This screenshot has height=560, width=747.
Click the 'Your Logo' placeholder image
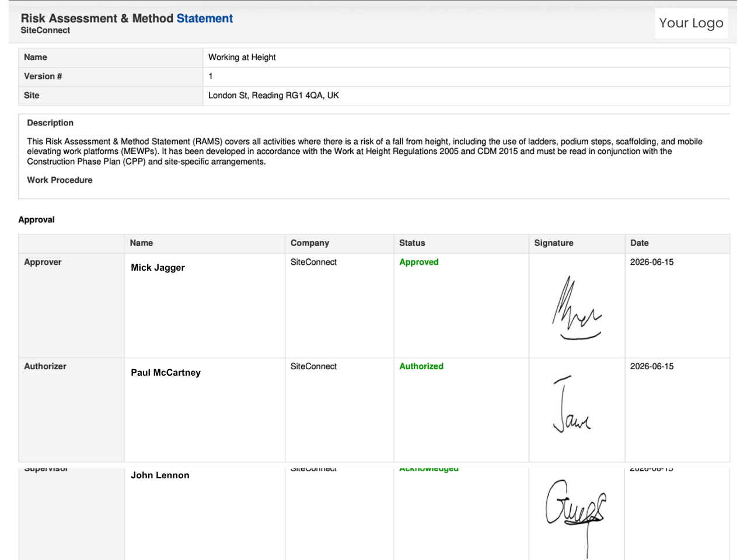[x=691, y=23]
